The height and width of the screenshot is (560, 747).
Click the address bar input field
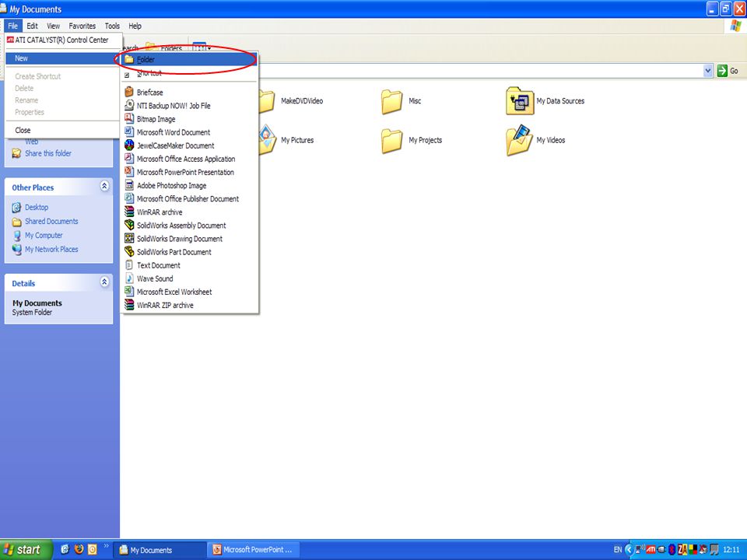pyautogui.click(x=480, y=71)
